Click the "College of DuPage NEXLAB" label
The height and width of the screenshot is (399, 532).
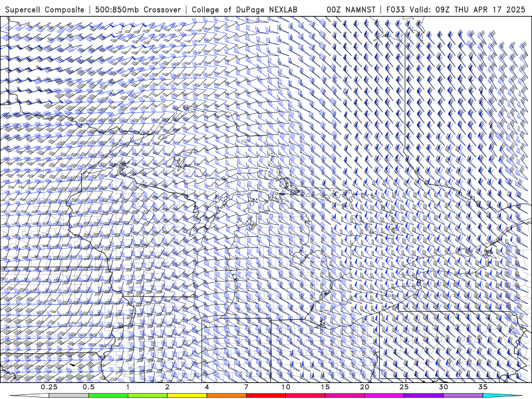[244, 9]
